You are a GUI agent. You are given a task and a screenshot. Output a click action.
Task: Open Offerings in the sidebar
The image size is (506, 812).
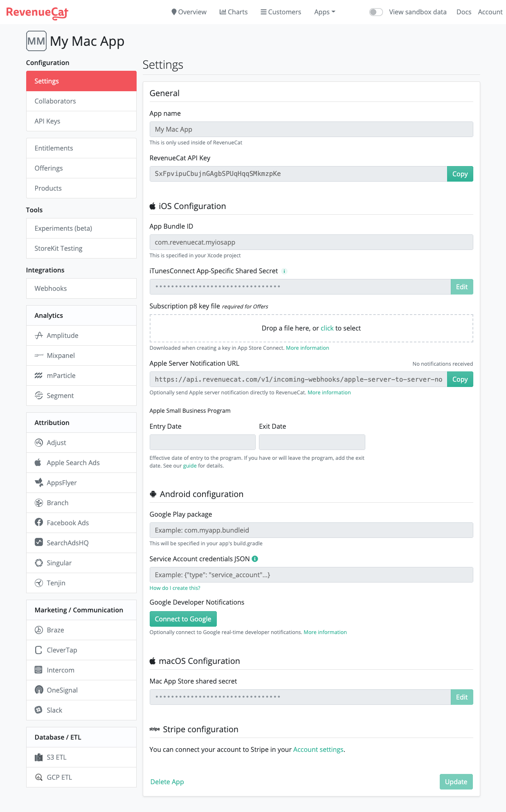point(81,168)
